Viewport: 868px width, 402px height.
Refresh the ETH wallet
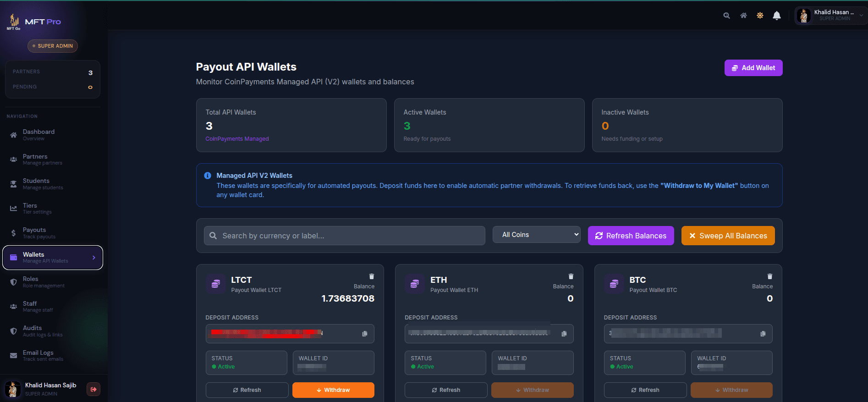[x=446, y=390]
